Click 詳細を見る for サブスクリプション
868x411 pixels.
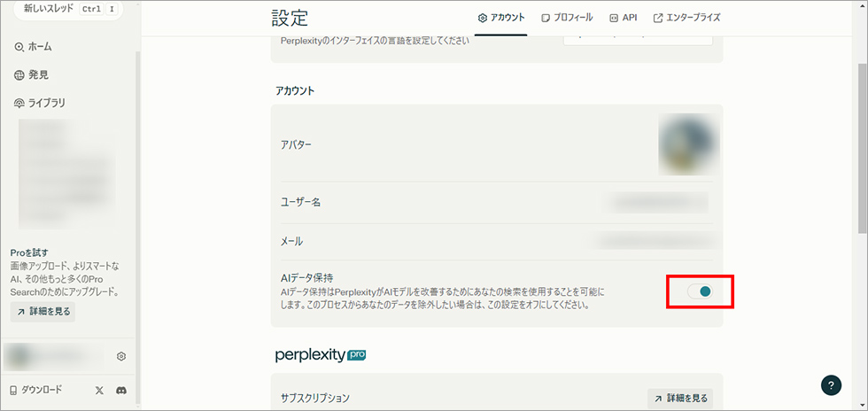click(680, 399)
